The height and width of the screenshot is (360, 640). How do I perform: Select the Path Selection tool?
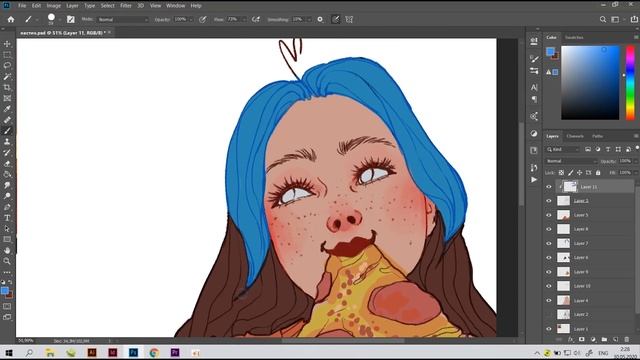(x=7, y=229)
